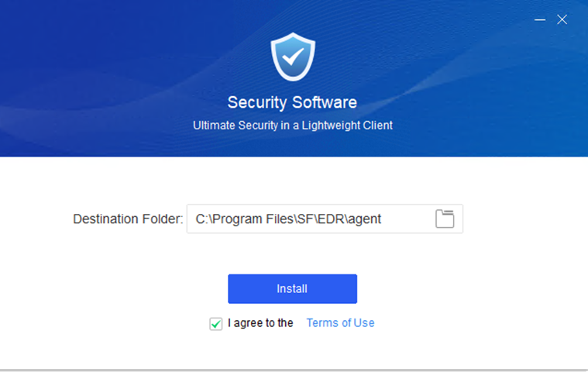Minimize the installer window

[540, 19]
